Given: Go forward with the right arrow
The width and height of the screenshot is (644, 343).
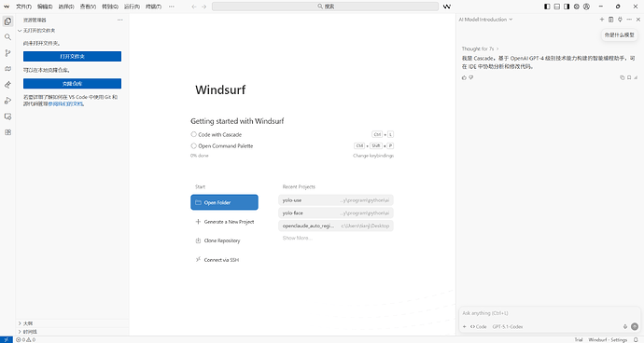Looking at the screenshot, I should pos(204,7).
